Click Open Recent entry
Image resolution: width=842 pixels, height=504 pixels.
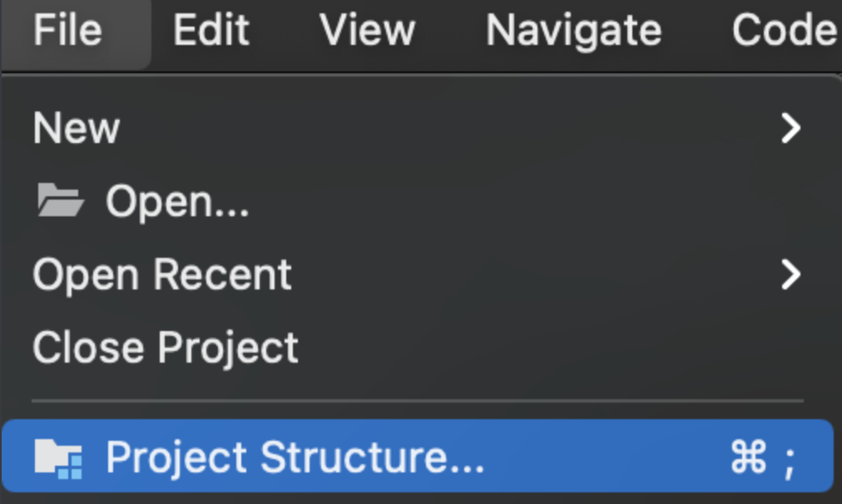tap(161, 274)
